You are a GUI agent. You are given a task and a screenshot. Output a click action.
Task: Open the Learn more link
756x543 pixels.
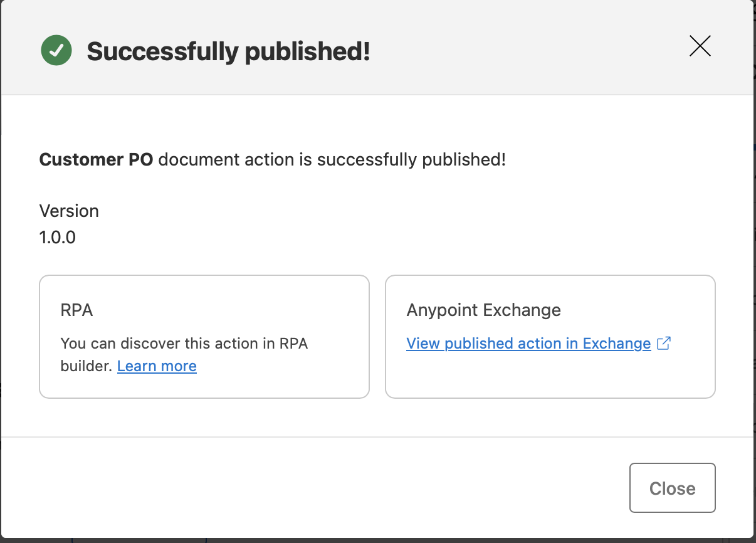coord(157,366)
